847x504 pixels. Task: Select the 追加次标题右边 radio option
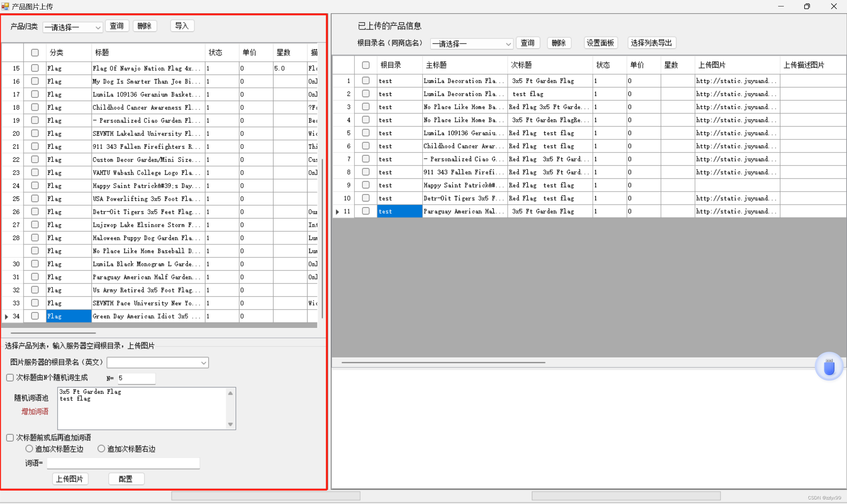[101, 449]
